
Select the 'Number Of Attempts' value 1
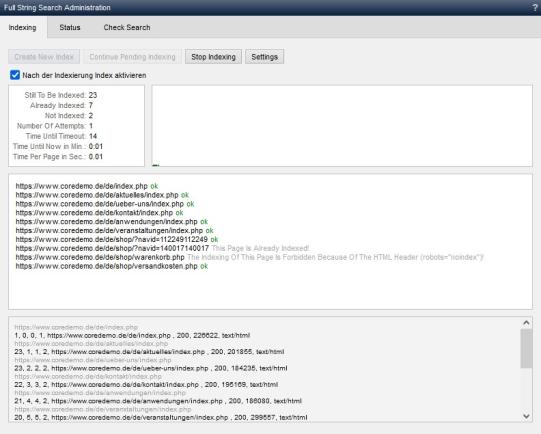[x=91, y=126]
